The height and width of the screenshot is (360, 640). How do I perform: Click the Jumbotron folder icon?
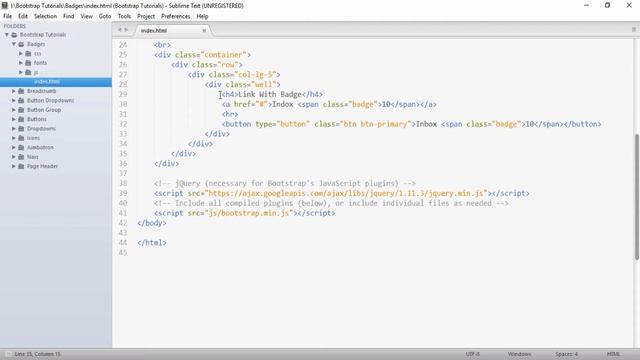tap(21, 147)
